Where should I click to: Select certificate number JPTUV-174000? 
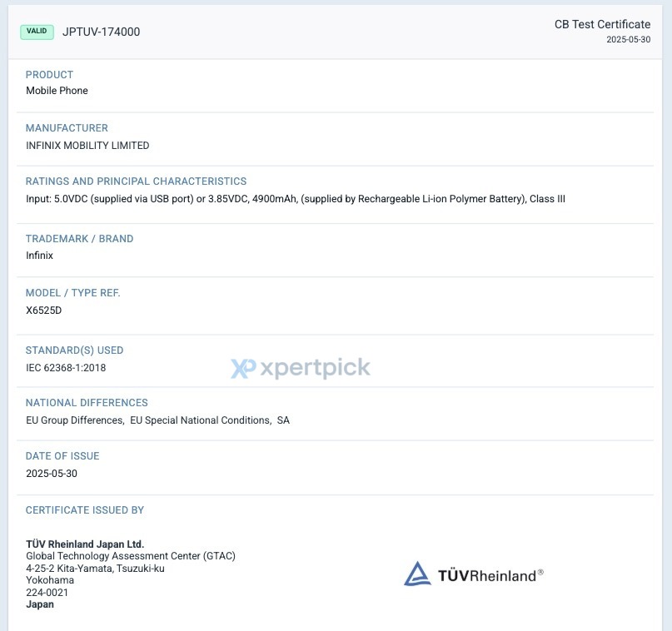click(x=101, y=32)
